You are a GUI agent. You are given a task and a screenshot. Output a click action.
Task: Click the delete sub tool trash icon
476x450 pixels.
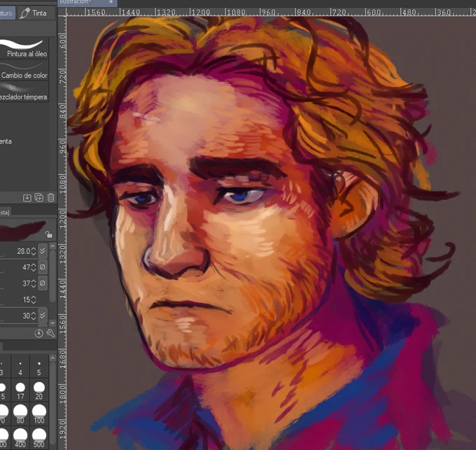(50, 197)
